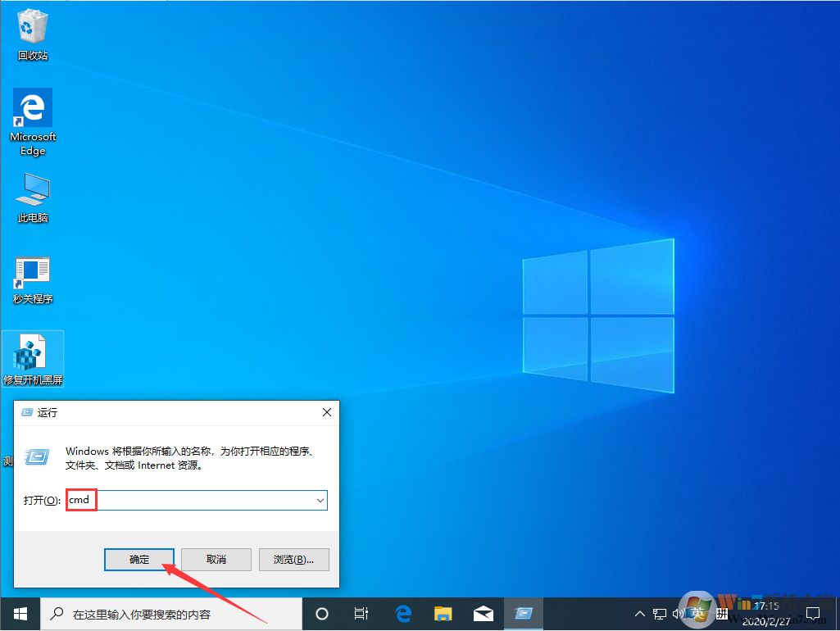Open the 修复开机黑屏 desktop tool
The height and width of the screenshot is (631, 840).
coord(32,352)
